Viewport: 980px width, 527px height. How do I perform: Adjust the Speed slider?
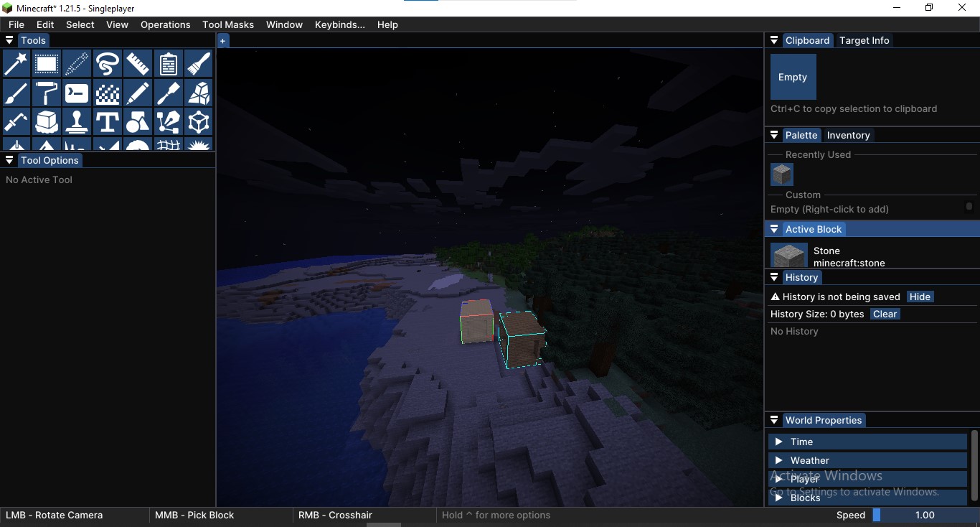tap(924, 515)
